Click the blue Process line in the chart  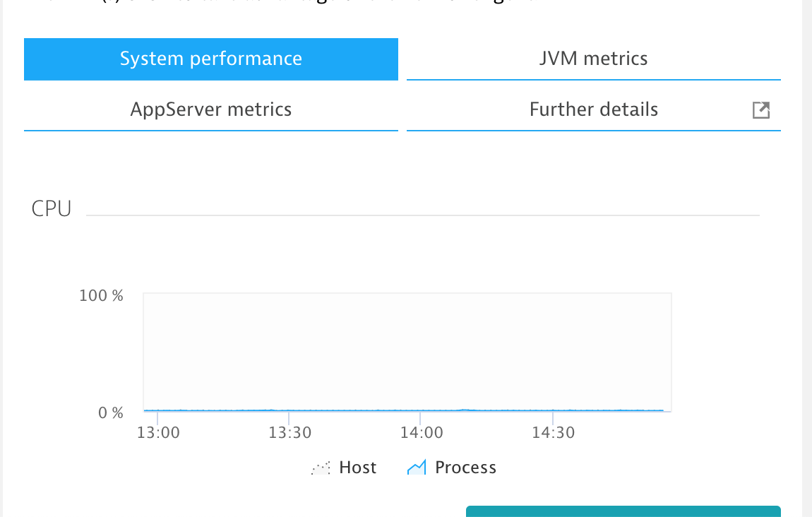pyautogui.click(x=353, y=410)
